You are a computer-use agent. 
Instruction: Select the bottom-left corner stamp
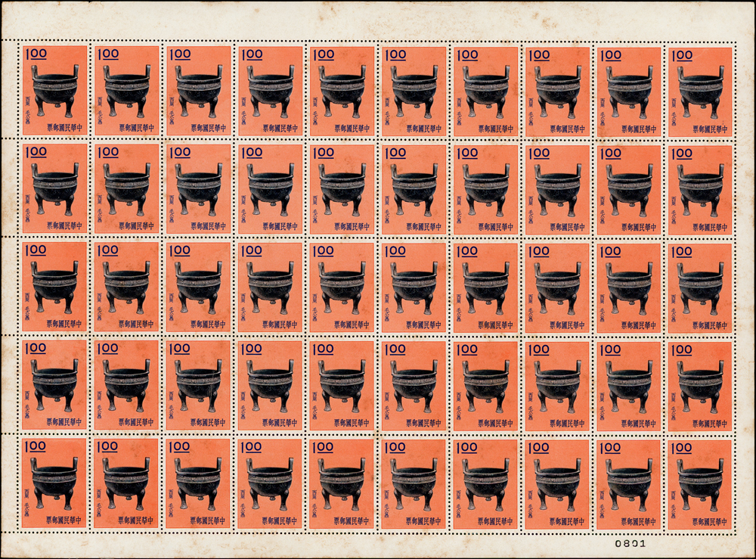[54, 483]
